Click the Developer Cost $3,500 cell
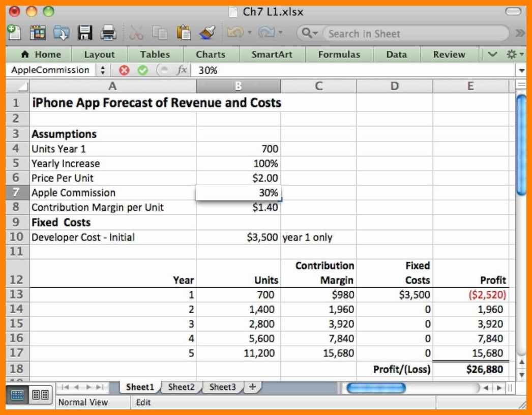 (x=238, y=237)
